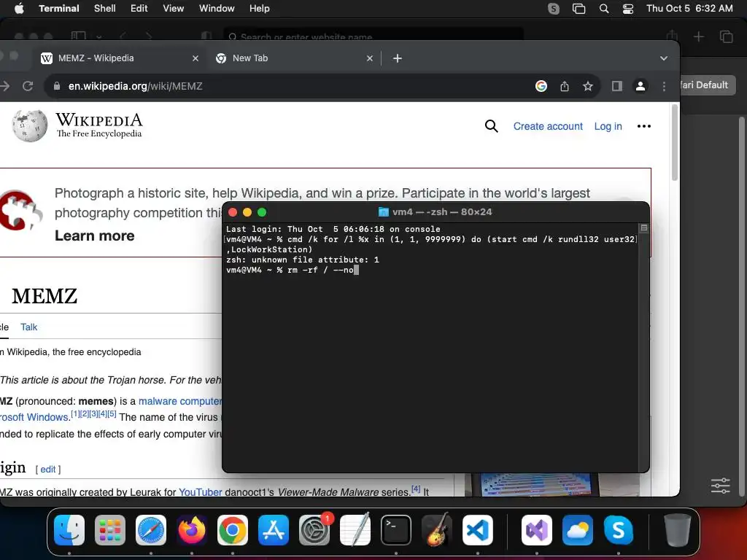Add a new Chrome tab
This screenshot has height=560, width=747.
398,58
